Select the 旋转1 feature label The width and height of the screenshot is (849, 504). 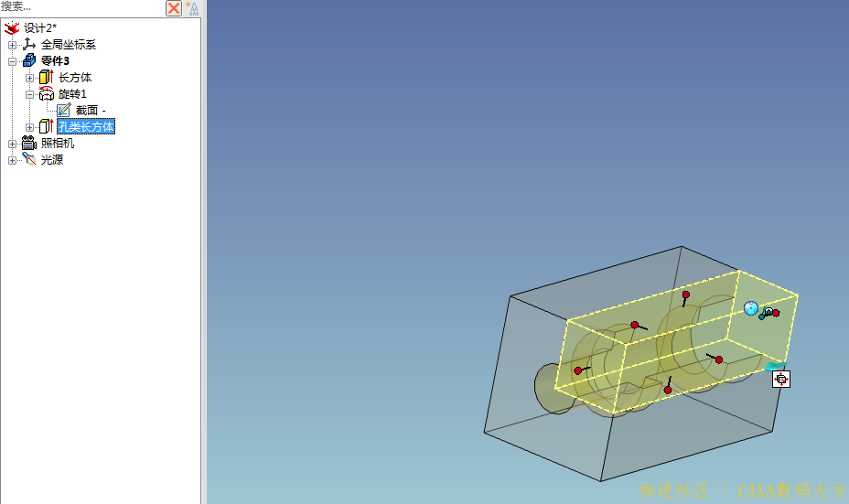pyautogui.click(x=72, y=93)
